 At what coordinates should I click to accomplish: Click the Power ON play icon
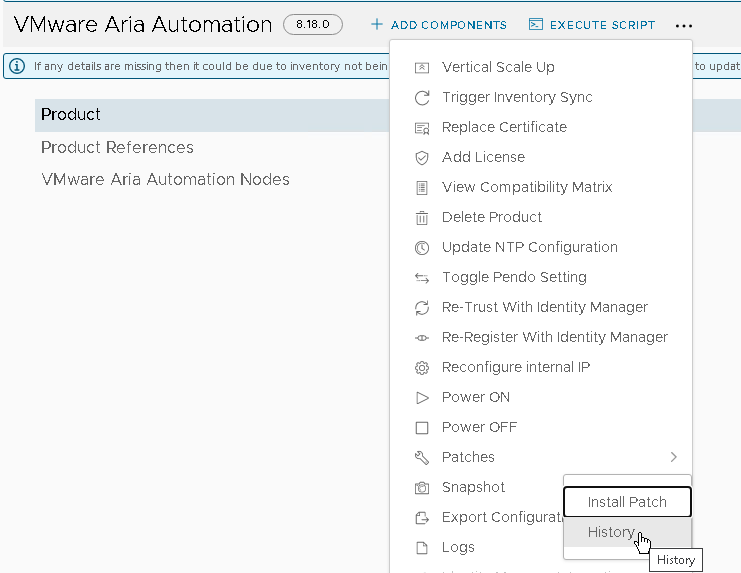pos(422,398)
